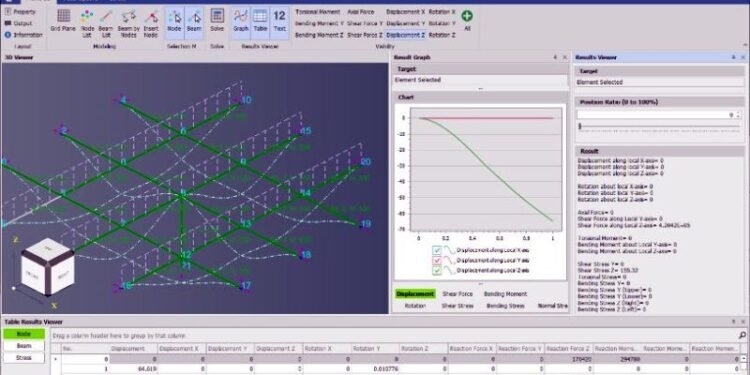Open the Output layout panel
This screenshot has height=375, width=750.
(19, 23)
